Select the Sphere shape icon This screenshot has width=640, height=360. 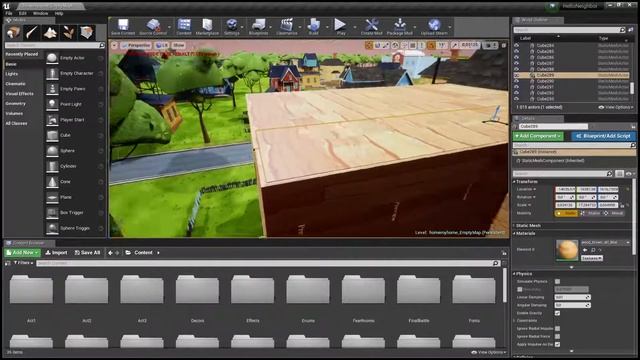(x=52, y=151)
